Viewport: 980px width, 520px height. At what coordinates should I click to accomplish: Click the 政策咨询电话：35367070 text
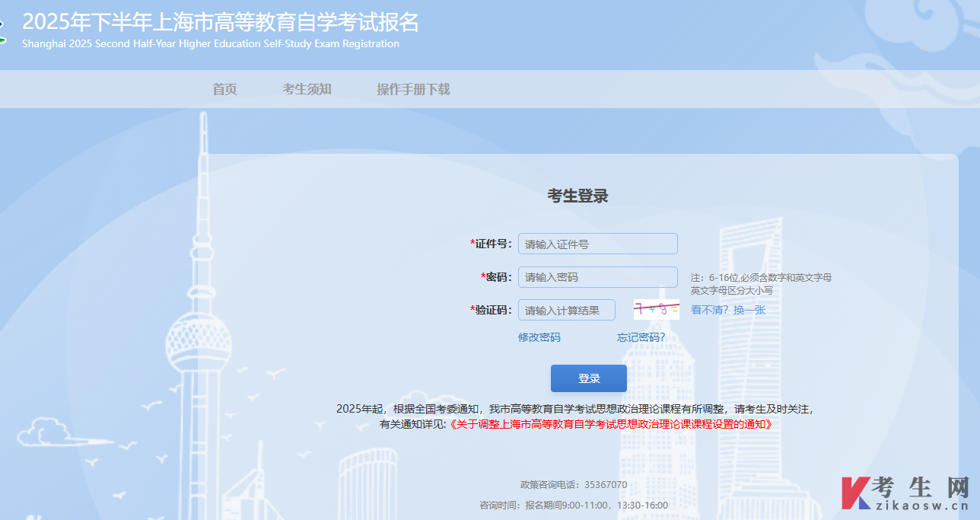(574, 485)
